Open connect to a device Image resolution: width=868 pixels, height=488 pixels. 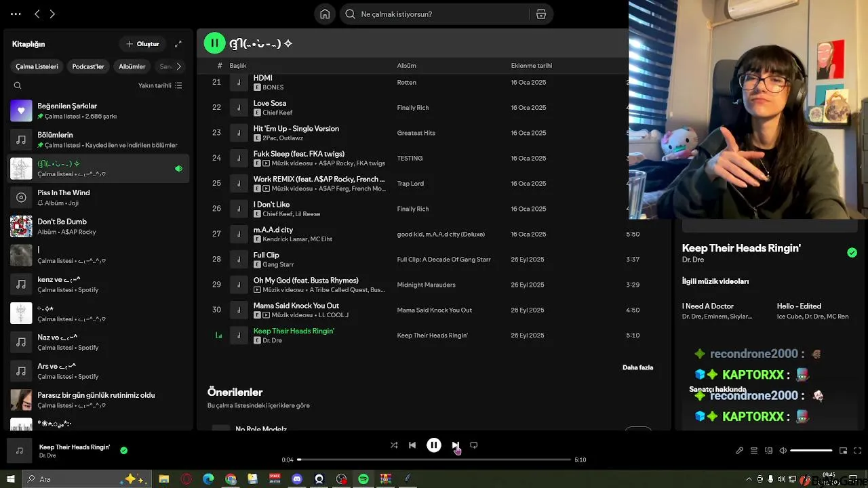(768, 451)
